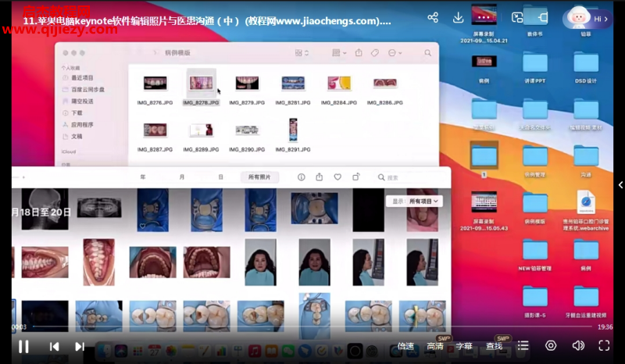The image size is (625, 364).
Task: Open the share icon in player header
Action: coord(433,17)
